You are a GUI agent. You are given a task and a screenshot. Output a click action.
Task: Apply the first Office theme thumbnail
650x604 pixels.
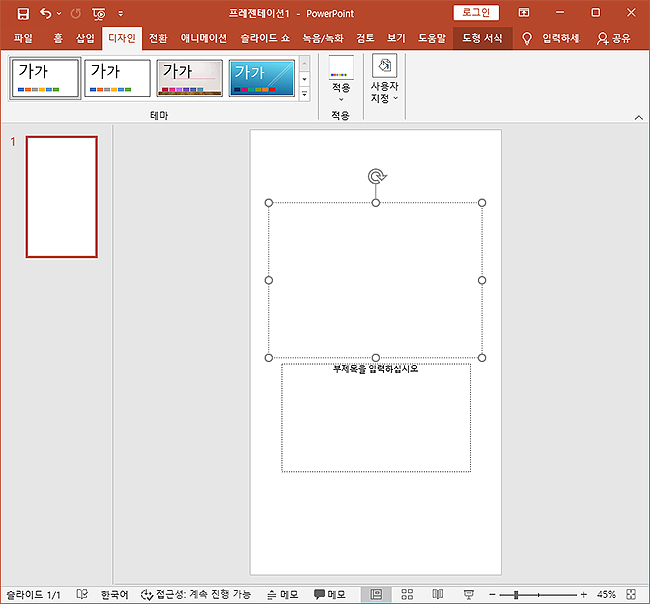point(45,78)
